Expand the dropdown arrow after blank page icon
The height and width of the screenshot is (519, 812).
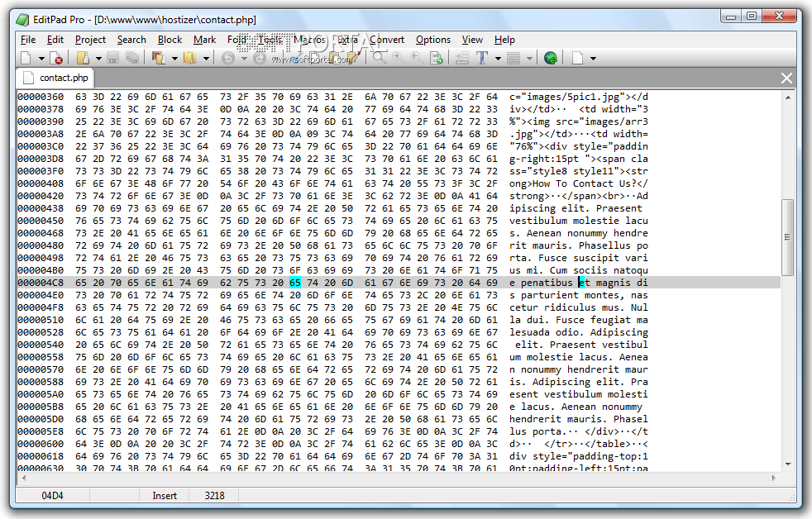pyautogui.click(x=594, y=59)
